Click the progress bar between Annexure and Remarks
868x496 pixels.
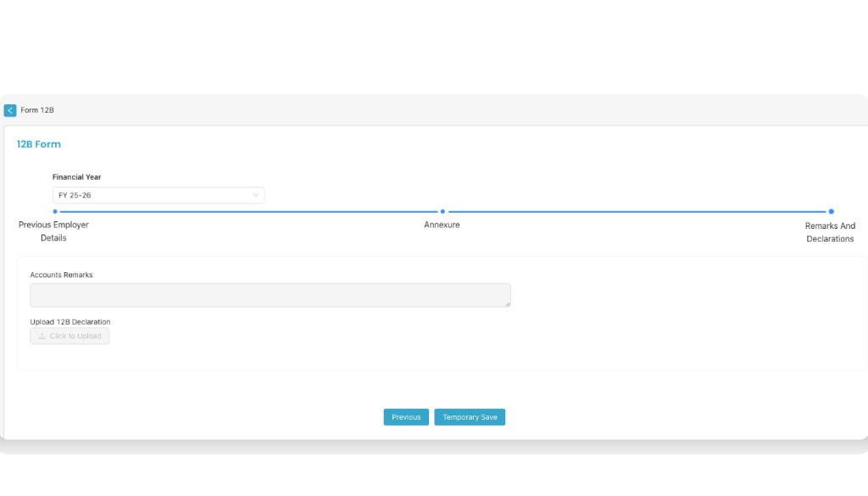point(636,211)
